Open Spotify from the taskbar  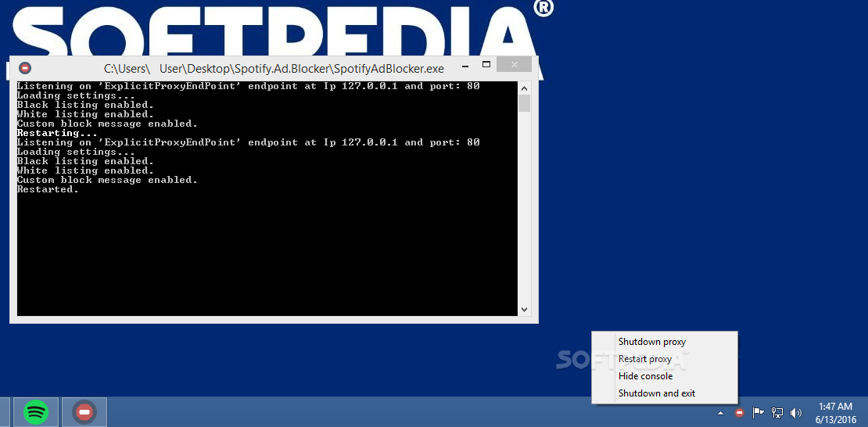(x=36, y=412)
